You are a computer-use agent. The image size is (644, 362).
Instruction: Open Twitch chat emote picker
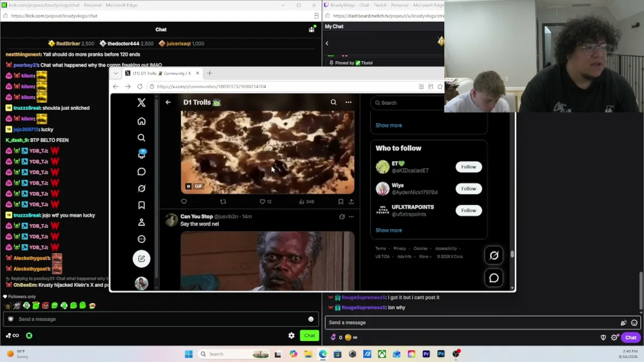tap(634, 323)
